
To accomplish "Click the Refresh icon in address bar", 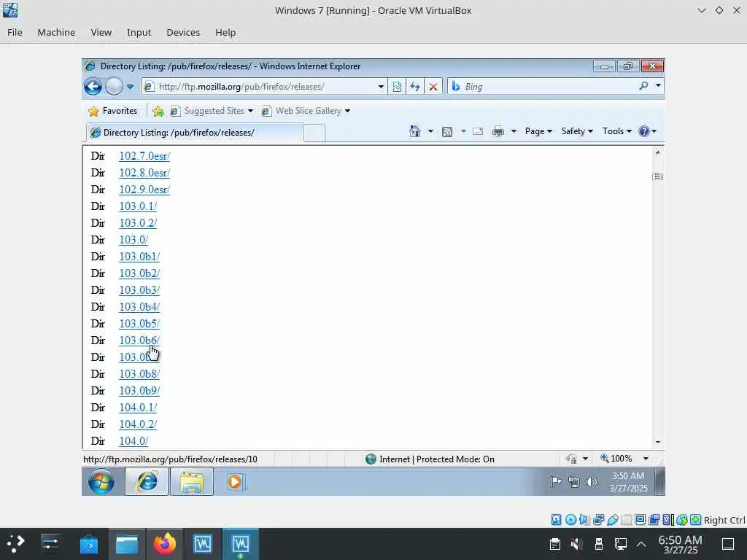I will pos(415,87).
